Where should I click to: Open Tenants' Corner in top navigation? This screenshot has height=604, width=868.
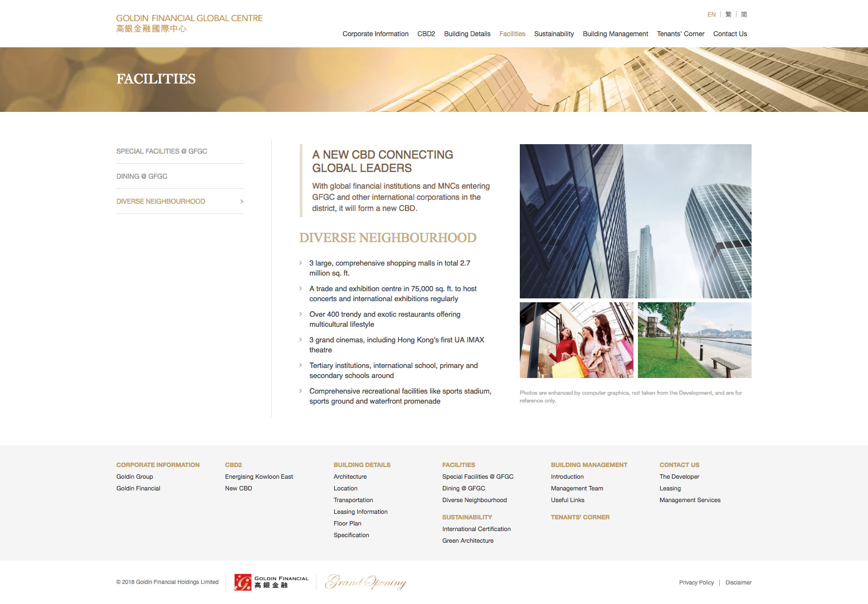[680, 34]
